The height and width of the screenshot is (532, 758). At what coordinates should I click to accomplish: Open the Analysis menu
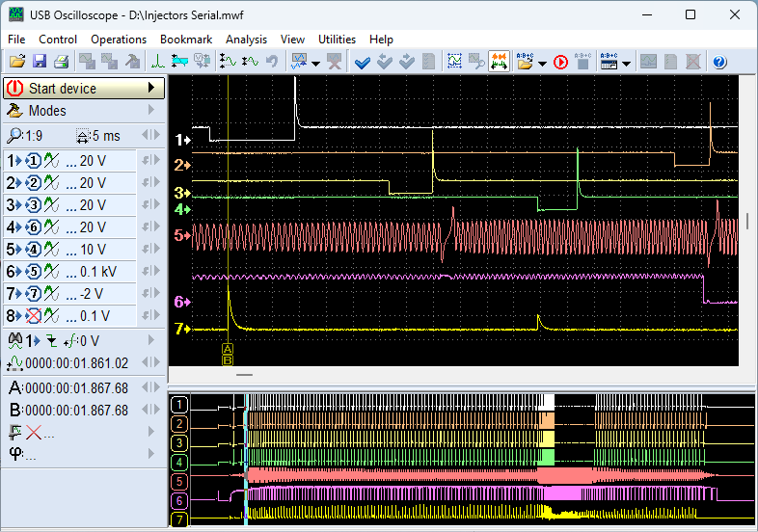[246, 40]
